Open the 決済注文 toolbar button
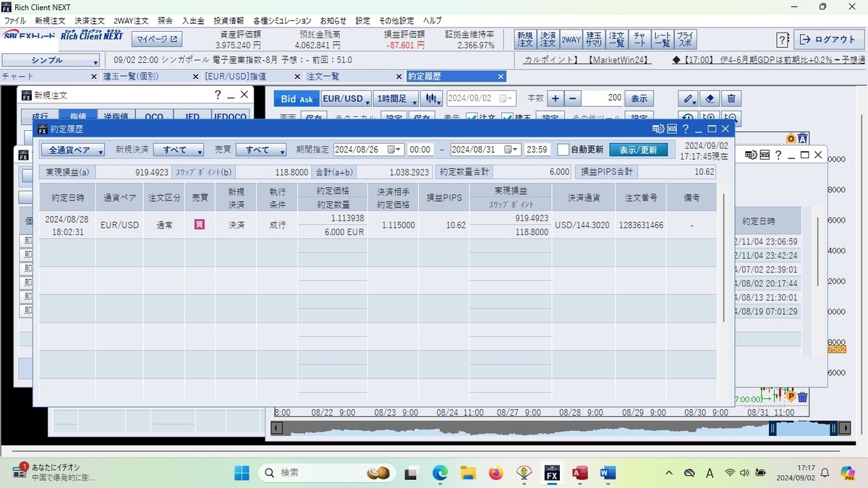Image resolution: width=868 pixels, height=488 pixels. [x=548, y=39]
